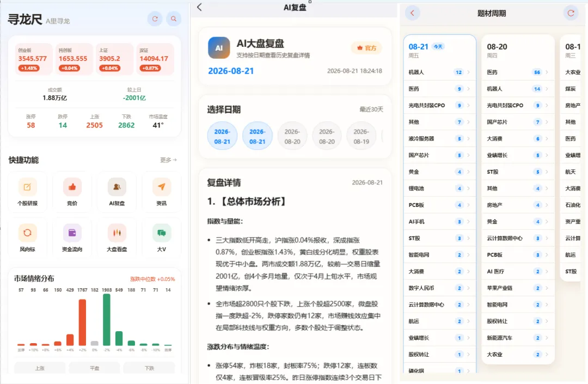Click 锂电池 row in 08-21 column
This screenshot has height=384, width=588.
pyautogui.click(x=439, y=188)
